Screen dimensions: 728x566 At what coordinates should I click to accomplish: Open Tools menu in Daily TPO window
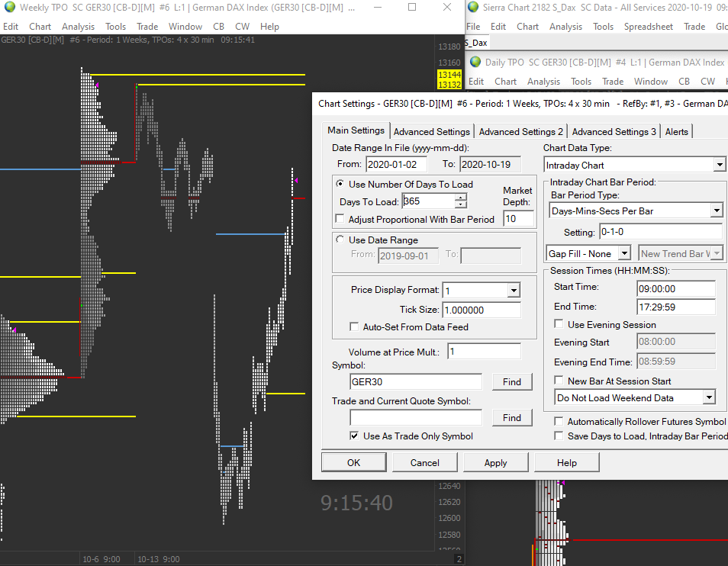[581, 82]
